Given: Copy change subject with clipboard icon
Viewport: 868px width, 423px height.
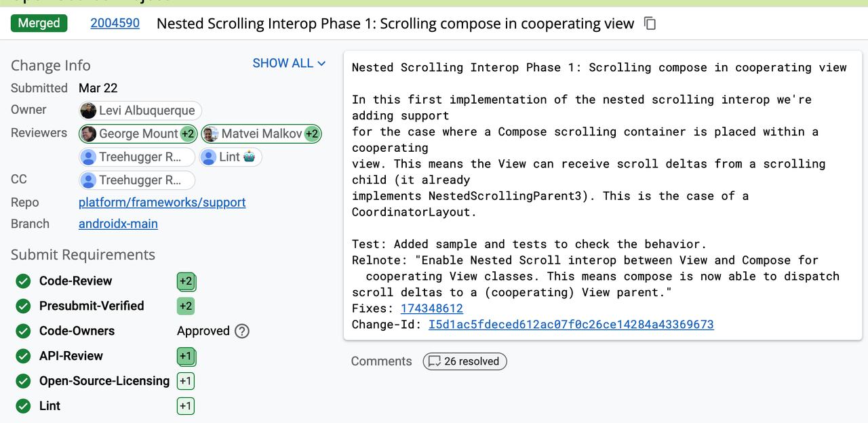Looking at the screenshot, I should click(650, 24).
